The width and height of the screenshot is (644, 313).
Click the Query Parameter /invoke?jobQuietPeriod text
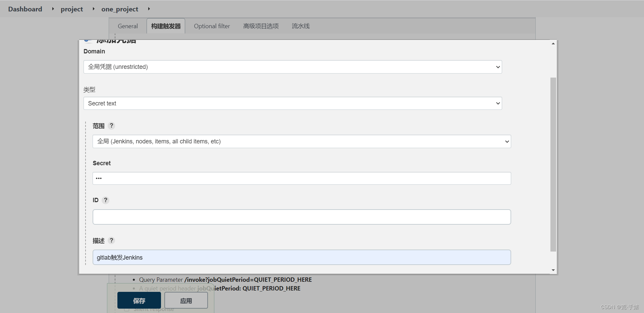(x=225, y=280)
